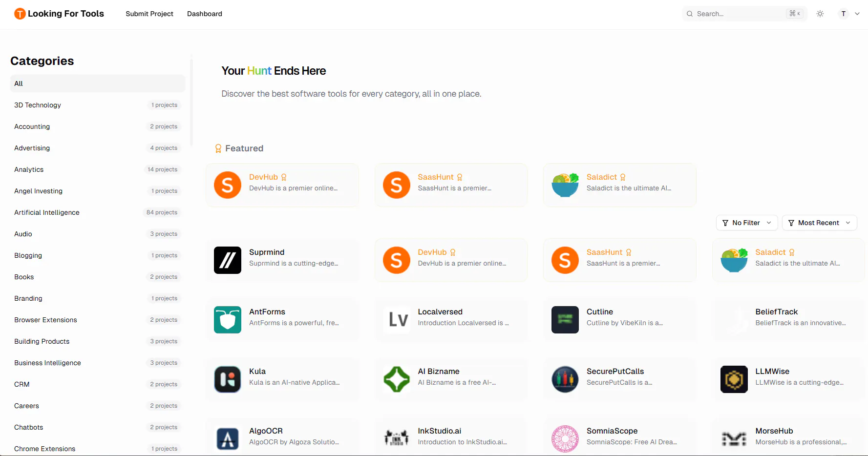This screenshot has width=868, height=456.
Task: Click the featured SaasHunt orange S icon
Action: pyautogui.click(x=397, y=185)
